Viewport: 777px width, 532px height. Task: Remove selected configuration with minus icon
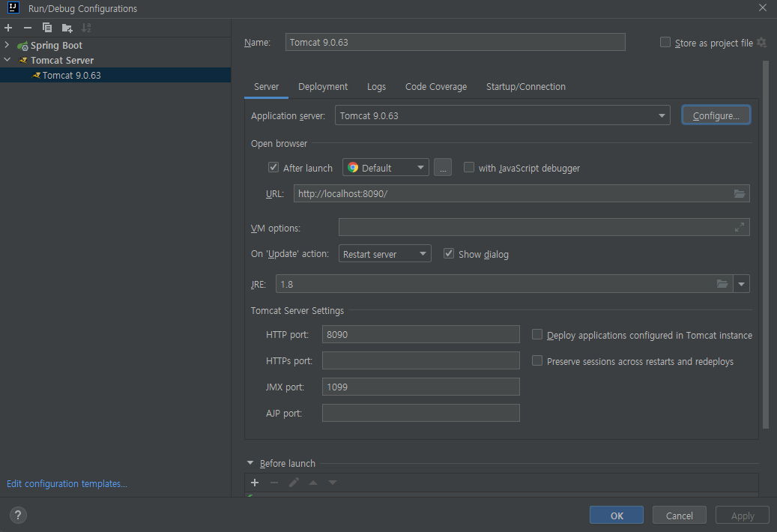[x=28, y=28]
